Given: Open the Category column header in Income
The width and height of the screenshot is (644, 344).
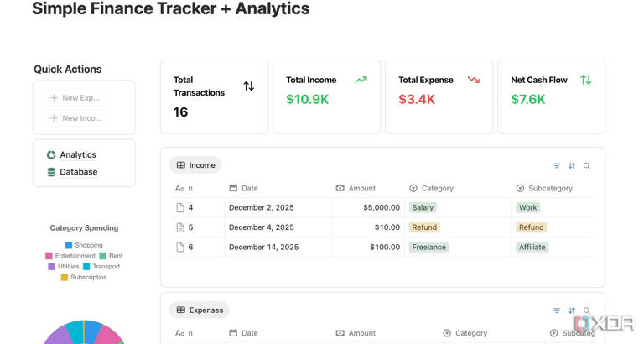Looking at the screenshot, I should coord(432,188).
